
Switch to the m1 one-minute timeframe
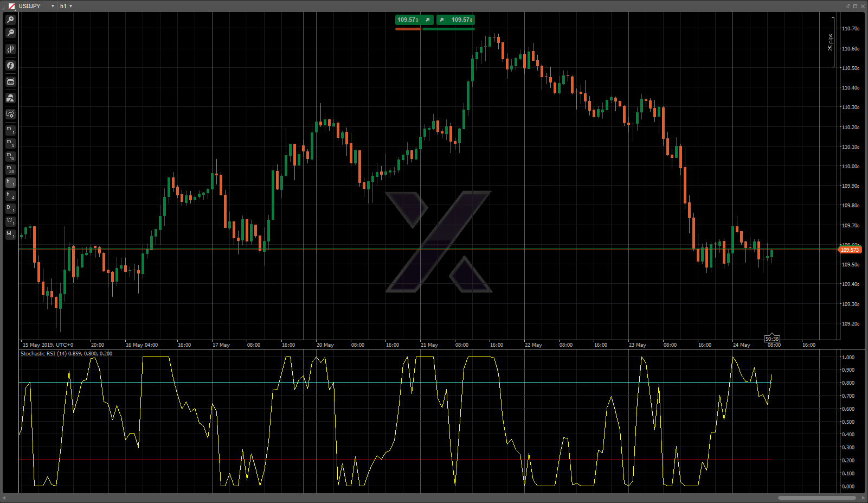coord(10,130)
